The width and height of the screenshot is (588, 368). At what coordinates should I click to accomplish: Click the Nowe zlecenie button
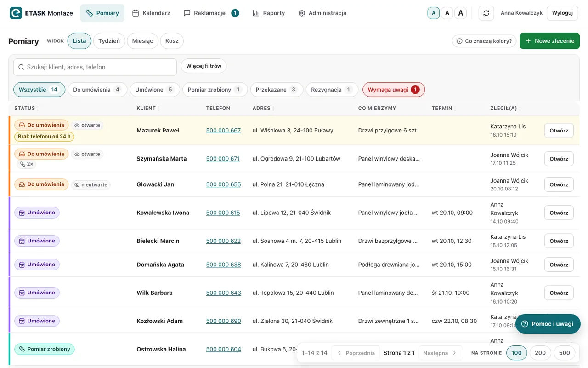[x=549, y=41]
